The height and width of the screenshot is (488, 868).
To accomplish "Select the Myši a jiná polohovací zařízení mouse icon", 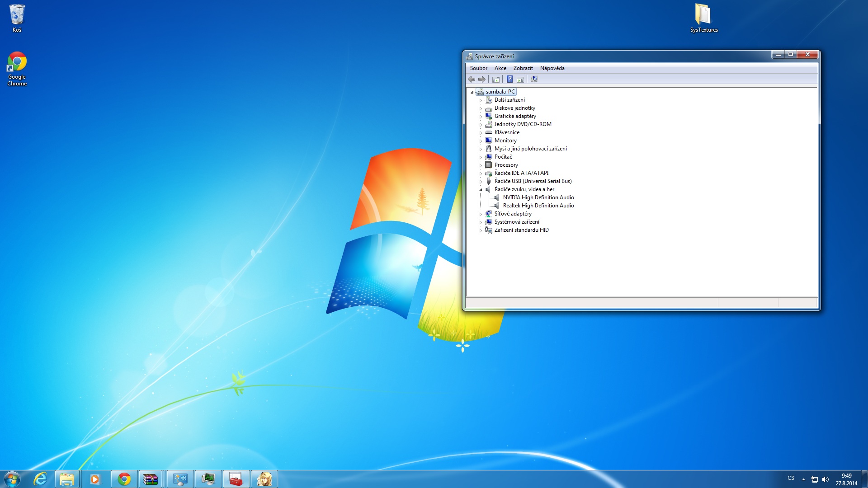I will [x=489, y=149].
